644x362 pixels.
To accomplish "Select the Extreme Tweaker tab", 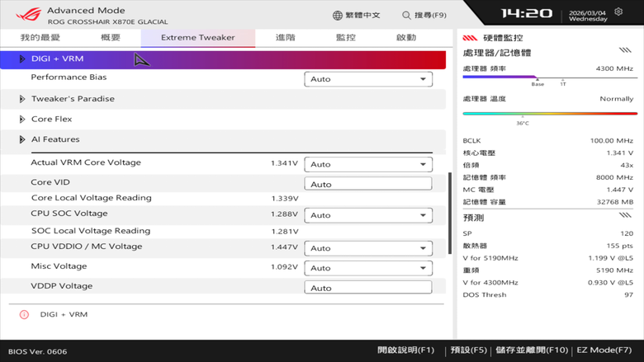I will coord(198,38).
